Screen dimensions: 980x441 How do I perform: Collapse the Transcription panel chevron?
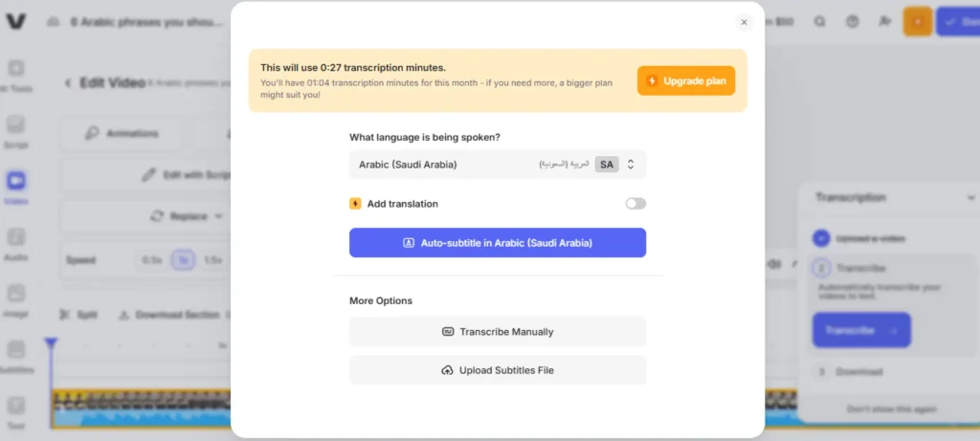[x=971, y=198]
